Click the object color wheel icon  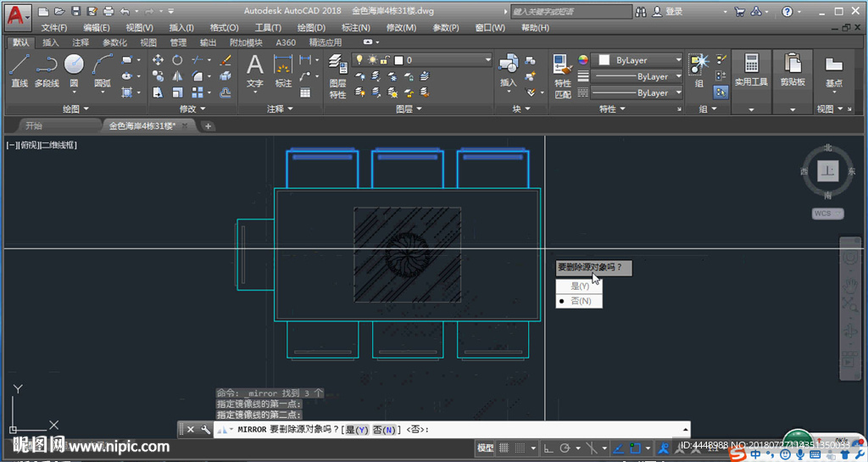(583, 59)
